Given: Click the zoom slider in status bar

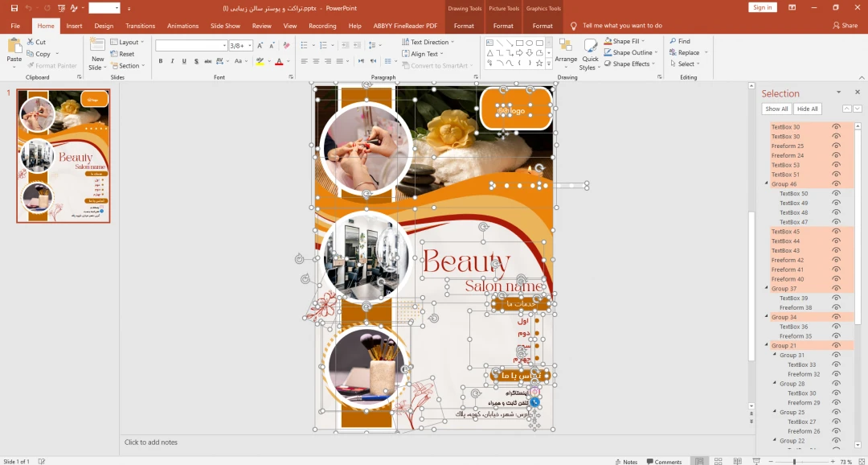Looking at the screenshot, I should pos(794,462).
